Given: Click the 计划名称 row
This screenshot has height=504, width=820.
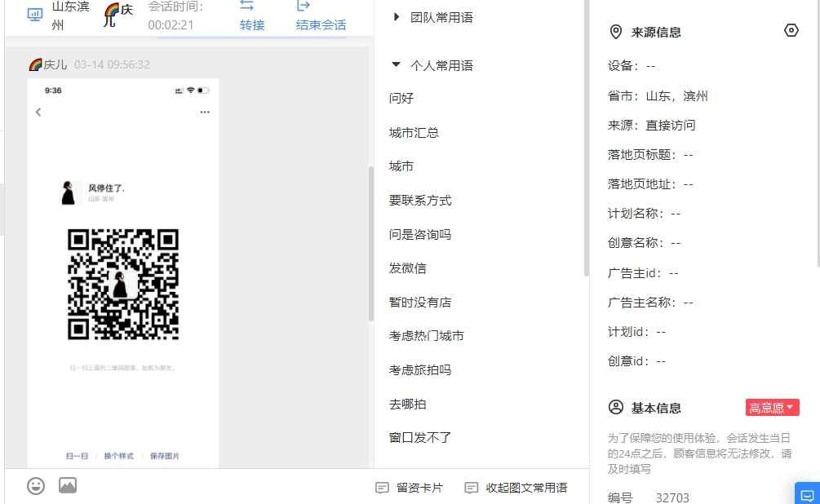Looking at the screenshot, I should click(644, 214).
